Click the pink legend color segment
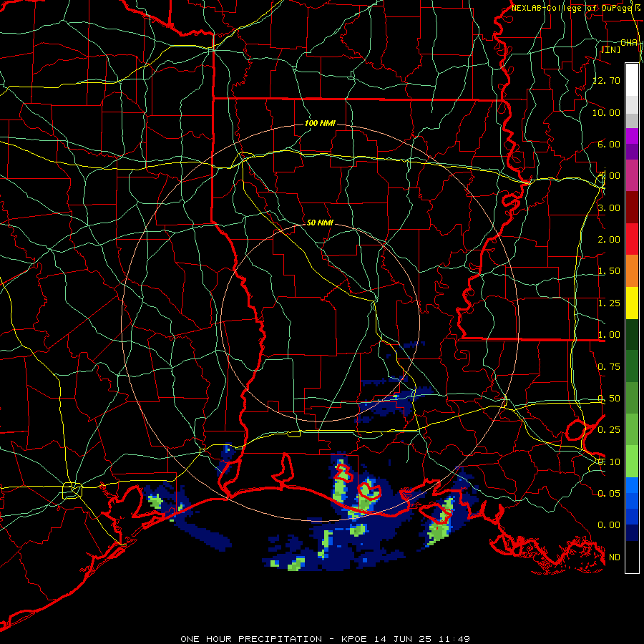The height and width of the screenshot is (644, 644). 632,176
